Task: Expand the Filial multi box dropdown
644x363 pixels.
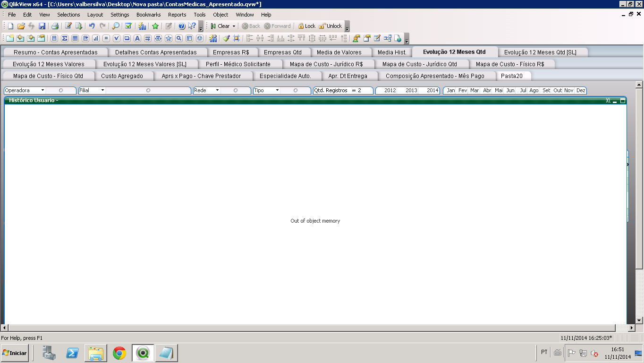Action: (x=102, y=90)
